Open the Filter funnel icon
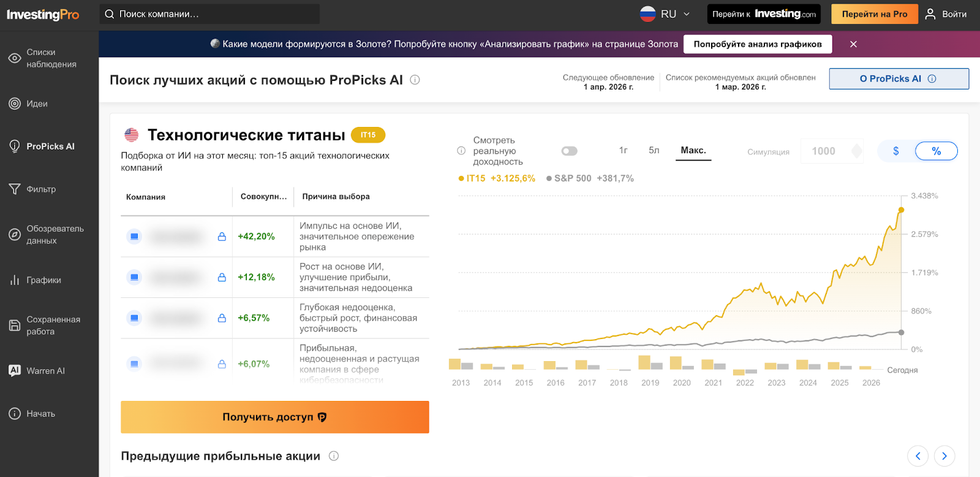Screen dimensions: 980x477 (x=15, y=189)
